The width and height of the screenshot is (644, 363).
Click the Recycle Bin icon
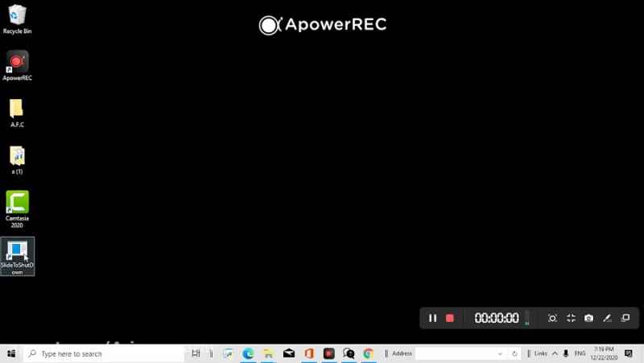point(17,16)
